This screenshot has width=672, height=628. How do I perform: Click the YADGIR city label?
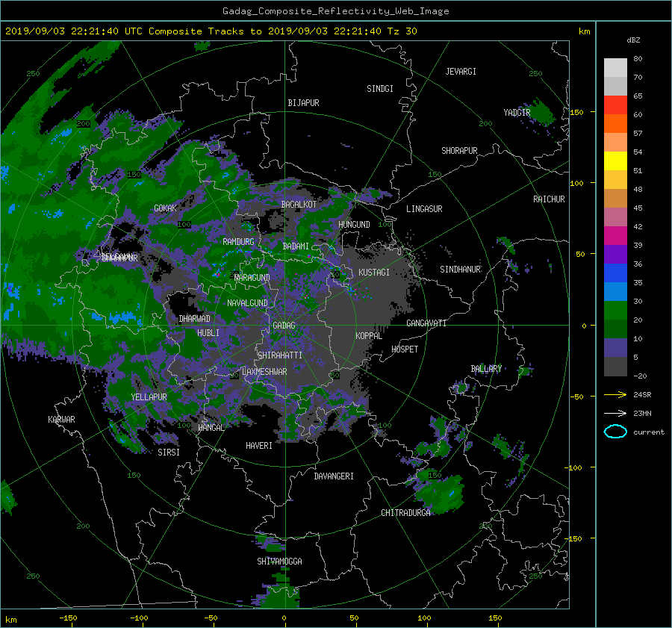517,113
